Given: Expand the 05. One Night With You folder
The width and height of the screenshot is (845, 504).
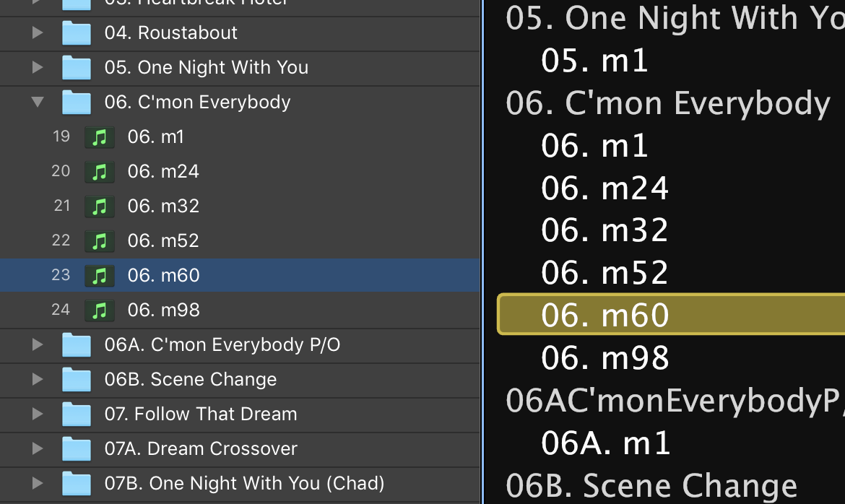Looking at the screenshot, I should coord(38,67).
